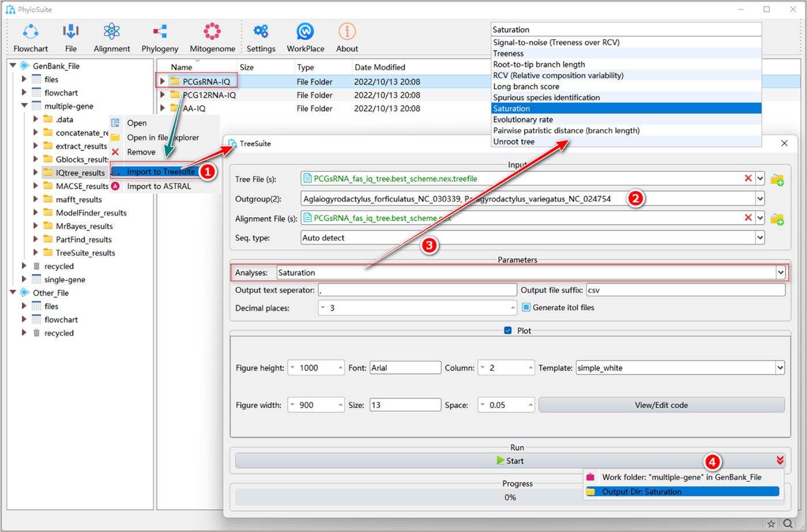Select Output Dir: Saturation entry
Image resolution: width=807 pixels, height=532 pixels.
[682, 492]
